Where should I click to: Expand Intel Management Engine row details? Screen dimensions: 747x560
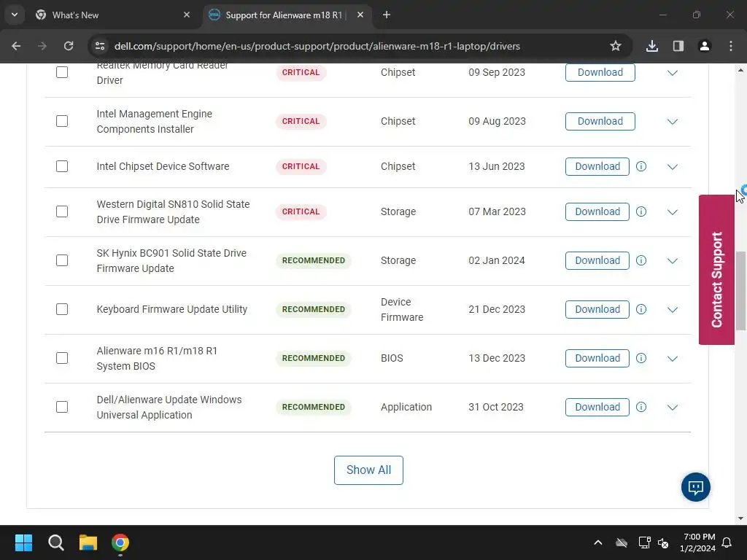point(672,122)
